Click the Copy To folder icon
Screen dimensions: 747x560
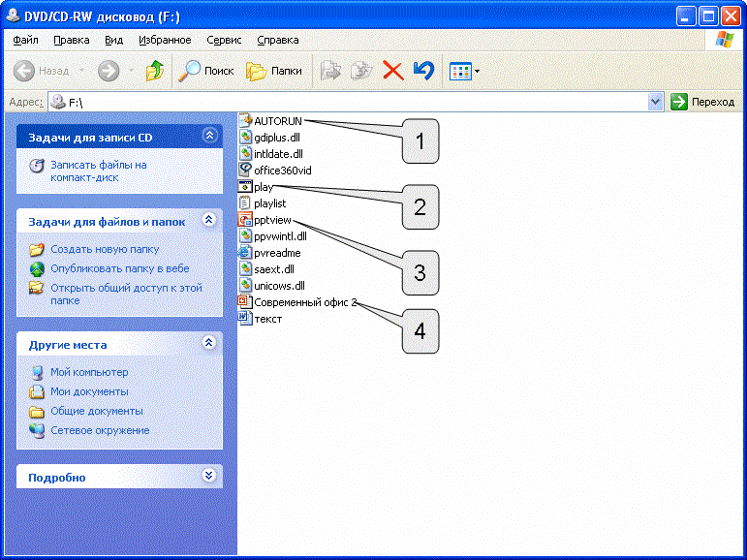pos(361,71)
